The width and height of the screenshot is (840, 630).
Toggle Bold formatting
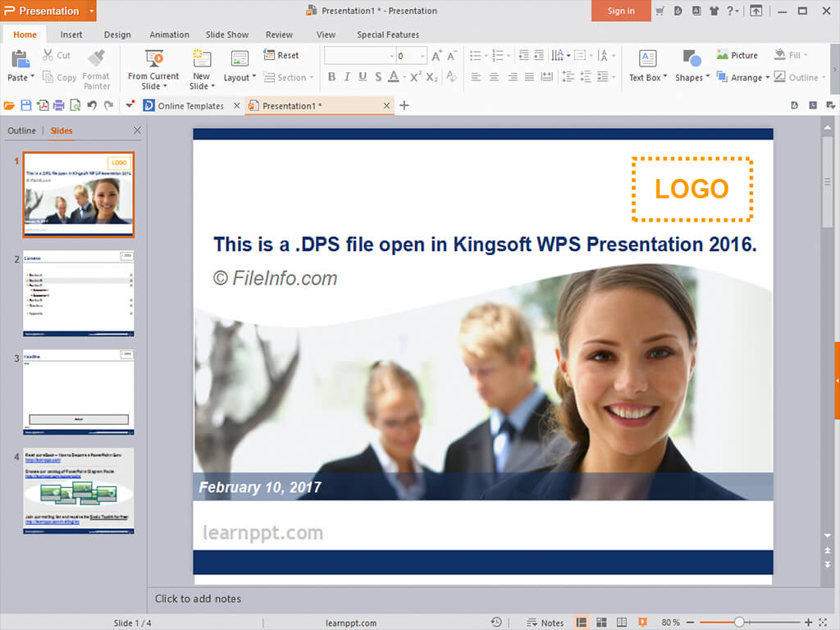[331, 77]
